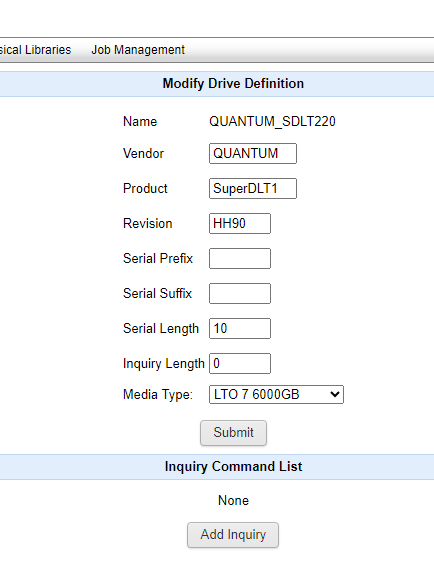Click the Media Type: label
This screenshot has width=434, height=580.
158,395
